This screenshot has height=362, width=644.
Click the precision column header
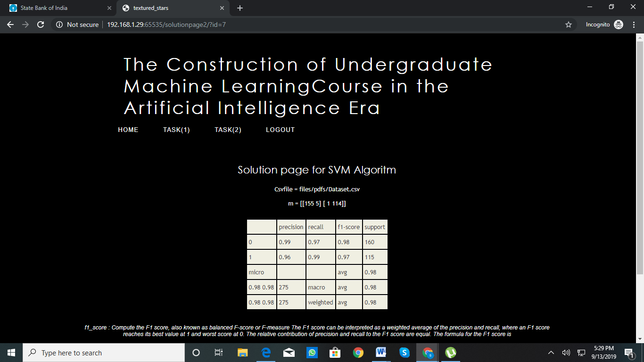291,227
